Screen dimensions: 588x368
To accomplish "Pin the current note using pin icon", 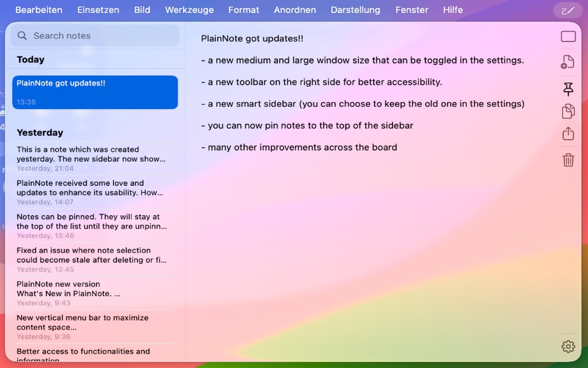I will coord(568,89).
